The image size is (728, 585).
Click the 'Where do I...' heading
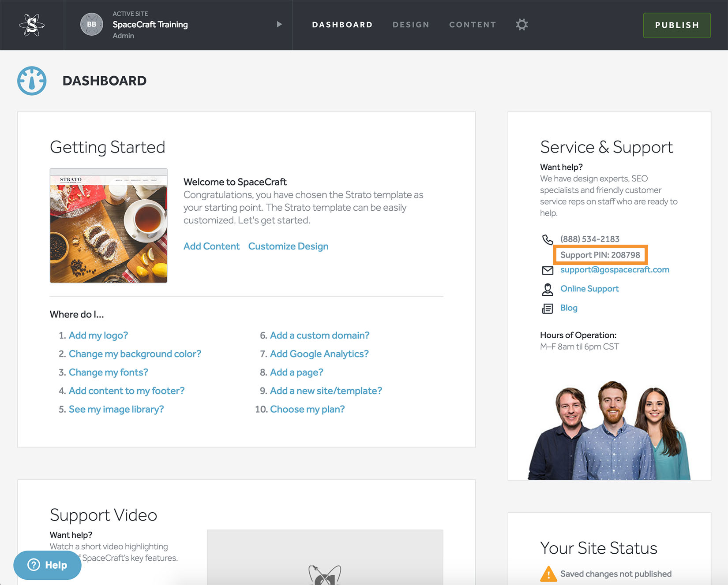coord(77,314)
